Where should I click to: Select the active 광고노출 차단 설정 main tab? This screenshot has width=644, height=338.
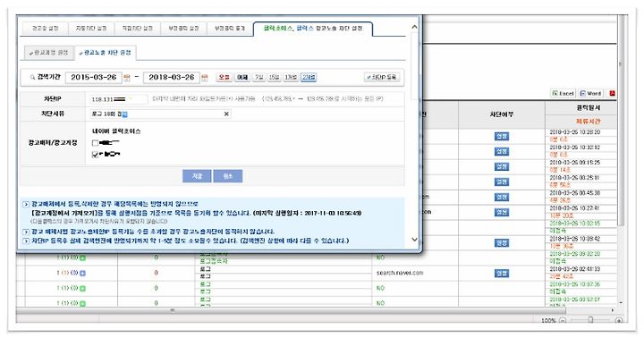point(313,29)
